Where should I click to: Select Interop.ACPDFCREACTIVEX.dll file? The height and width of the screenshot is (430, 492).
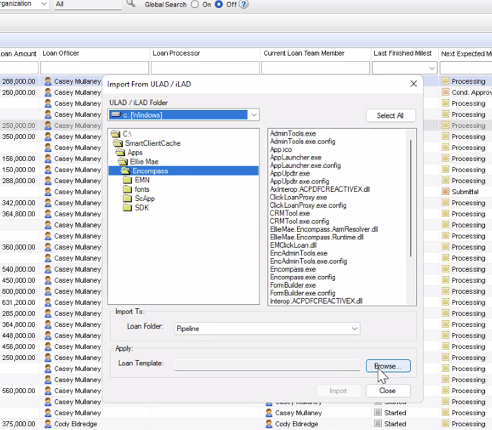(x=316, y=301)
